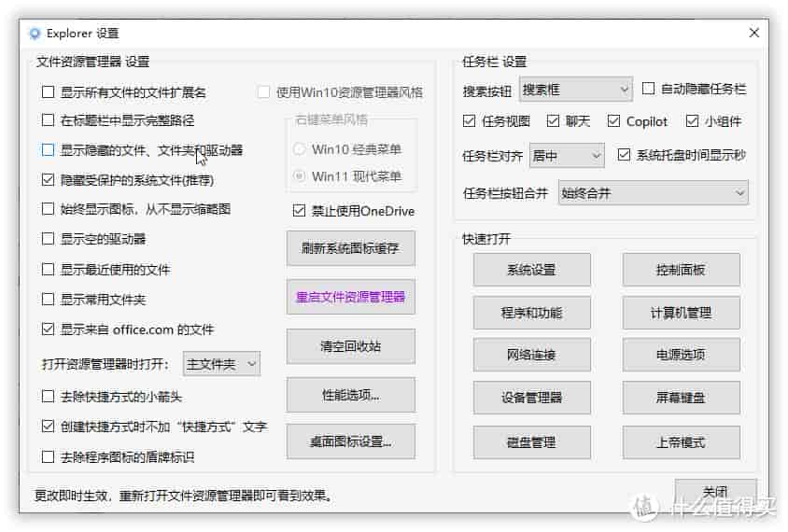Viewport: 788px width, 532px height.
Task: Uncheck the 任务视图 checkbox
Action: pyautogui.click(x=469, y=121)
